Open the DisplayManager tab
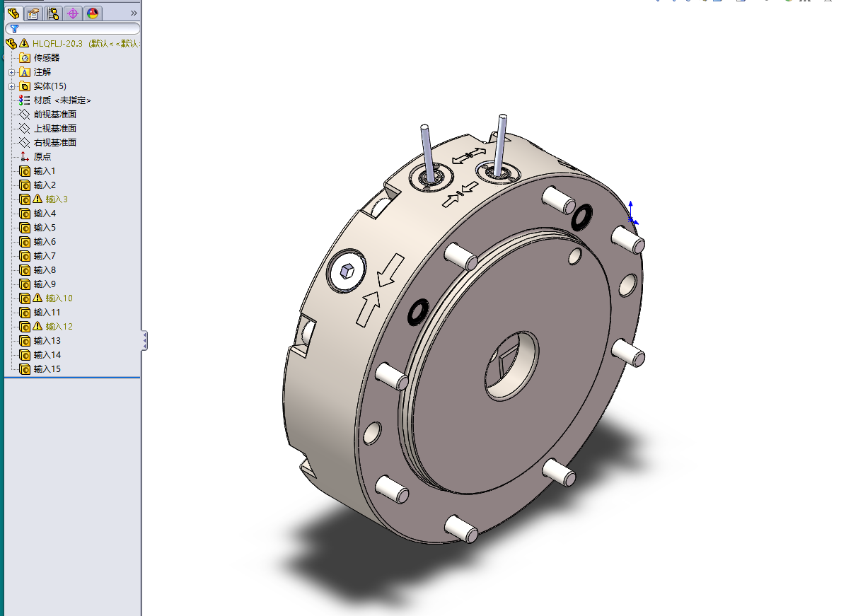This screenshot has height=616, width=846. 93,13
